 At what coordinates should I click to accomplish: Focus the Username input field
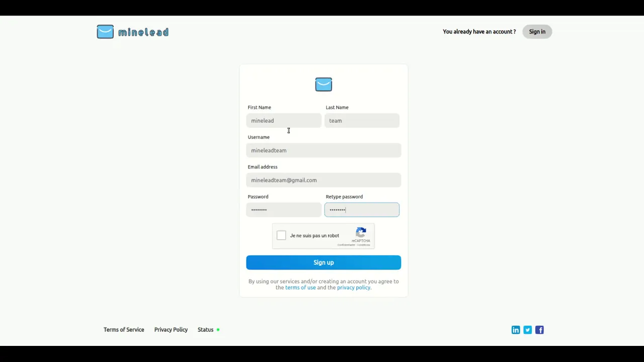tap(324, 150)
